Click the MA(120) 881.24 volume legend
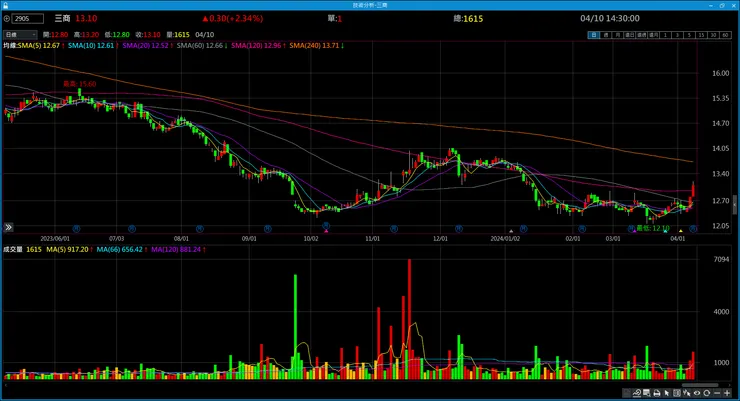Viewport: 740px width, 401px height. (x=176, y=250)
